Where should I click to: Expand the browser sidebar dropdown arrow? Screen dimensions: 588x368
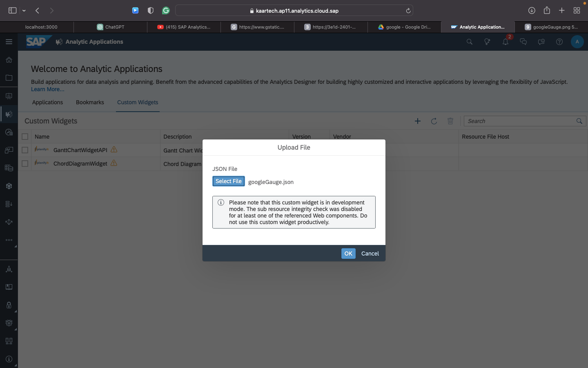coord(24,11)
